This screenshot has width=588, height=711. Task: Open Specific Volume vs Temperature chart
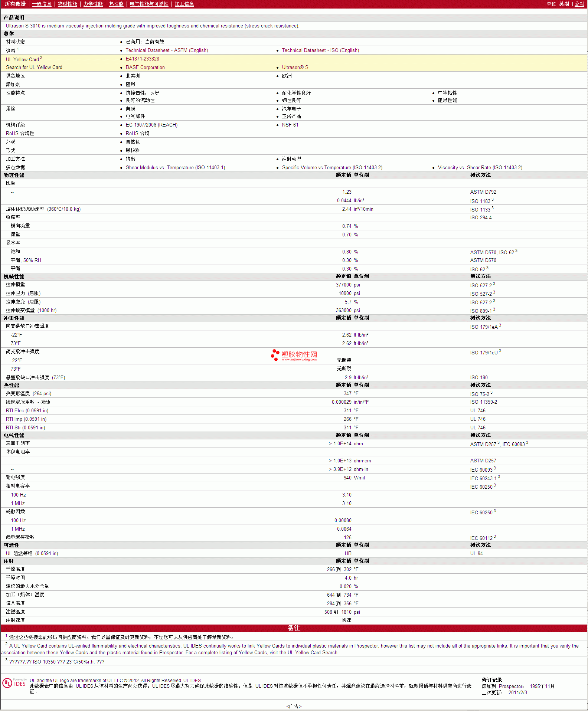(x=332, y=167)
